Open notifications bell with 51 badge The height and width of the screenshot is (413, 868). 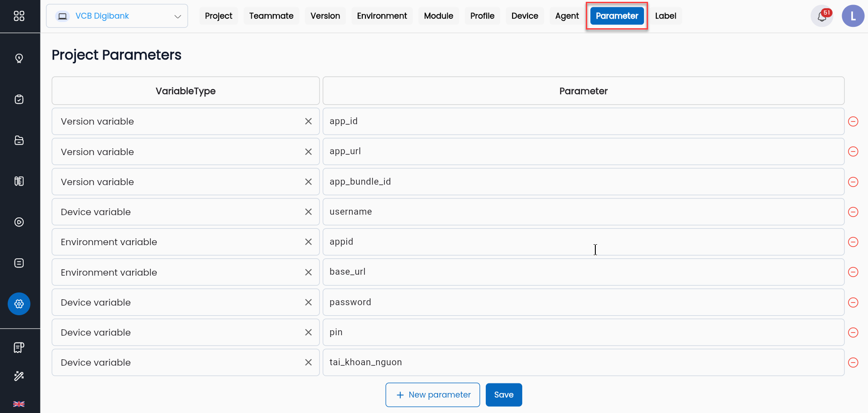[822, 16]
